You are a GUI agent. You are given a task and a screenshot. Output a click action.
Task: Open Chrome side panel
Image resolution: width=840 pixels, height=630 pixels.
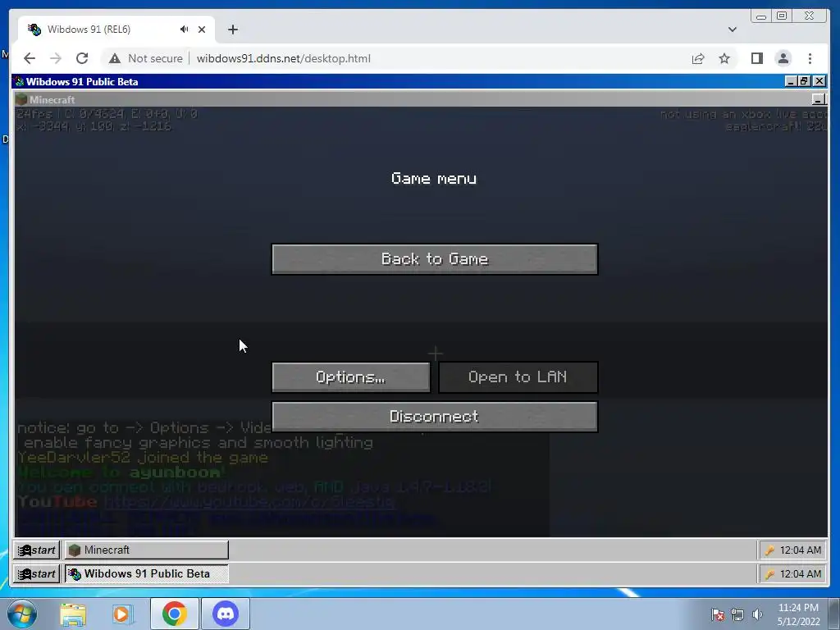coord(756,58)
